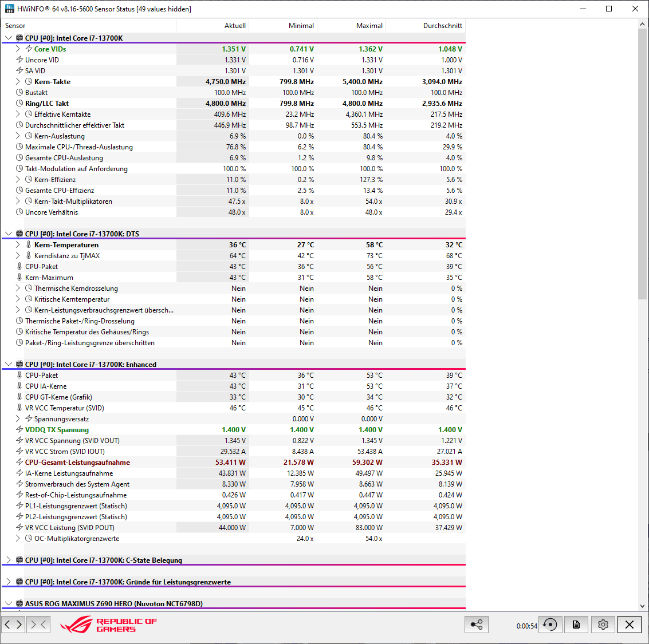
Task: Click the lightning icon beside CPU-Gesamt-Leistungsaufnahme
Action: tap(19, 462)
